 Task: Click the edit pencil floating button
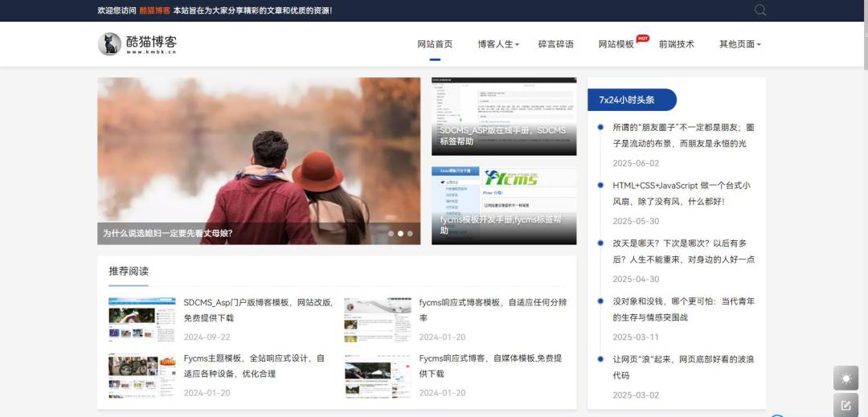pos(845,405)
